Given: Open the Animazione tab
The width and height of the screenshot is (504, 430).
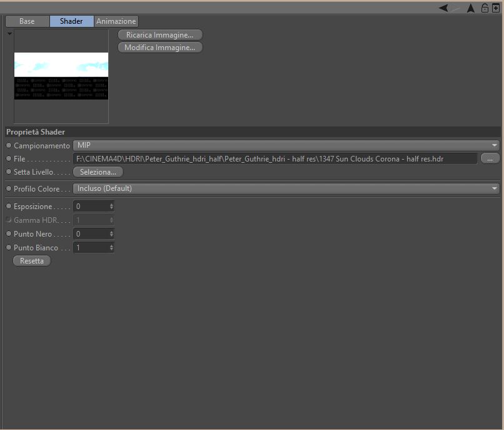Looking at the screenshot, I should 116,21.
